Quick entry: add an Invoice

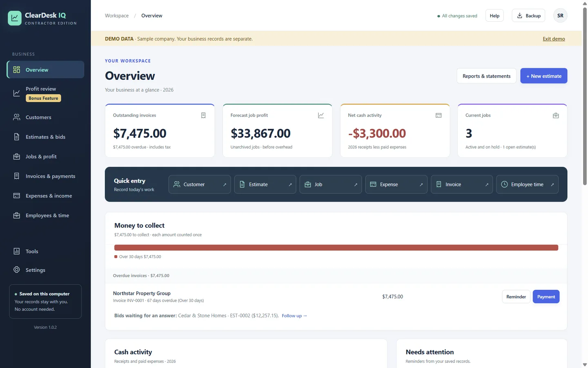coord(462,184)
